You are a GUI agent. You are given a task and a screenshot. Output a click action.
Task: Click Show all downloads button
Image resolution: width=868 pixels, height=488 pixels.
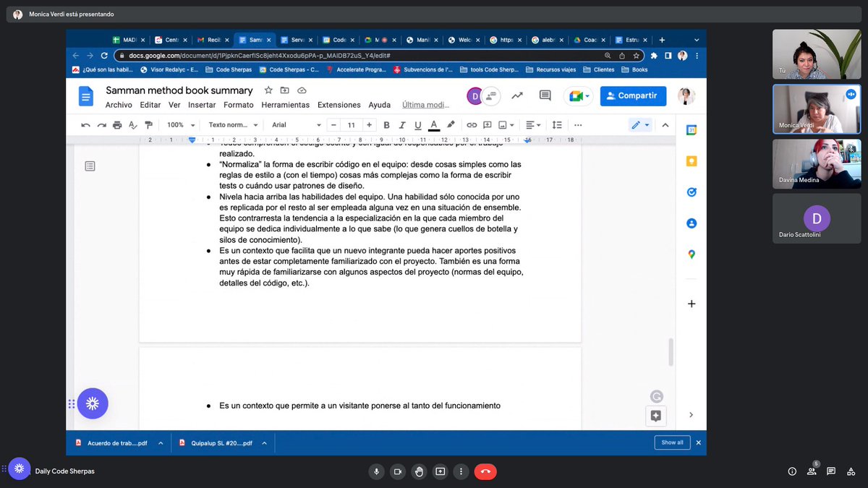672,442
